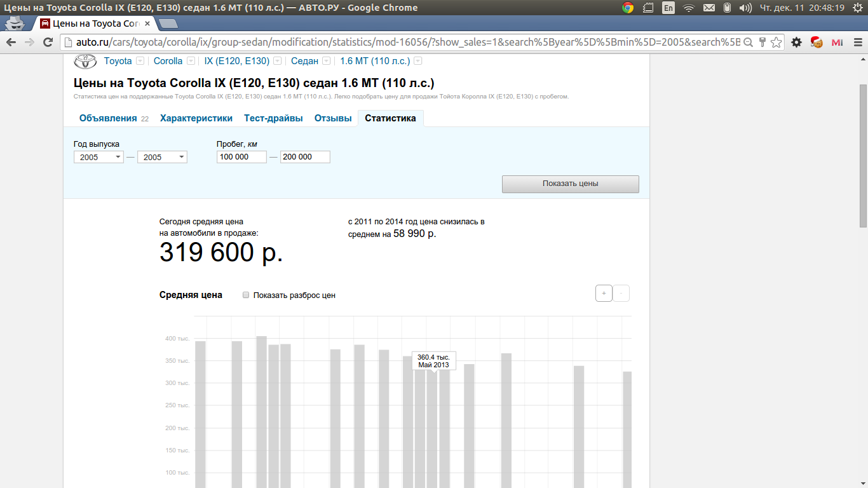868x488 pixels.
Task: Open the memory card indicator in top panel
Action: [x=648, y=8]
